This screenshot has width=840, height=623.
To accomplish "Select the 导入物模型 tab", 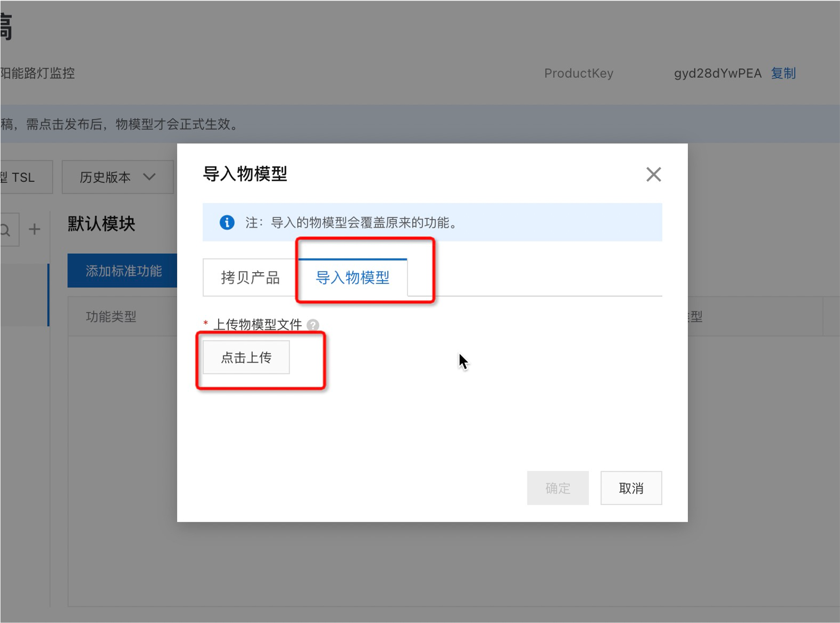I will (x=352, y=278).
